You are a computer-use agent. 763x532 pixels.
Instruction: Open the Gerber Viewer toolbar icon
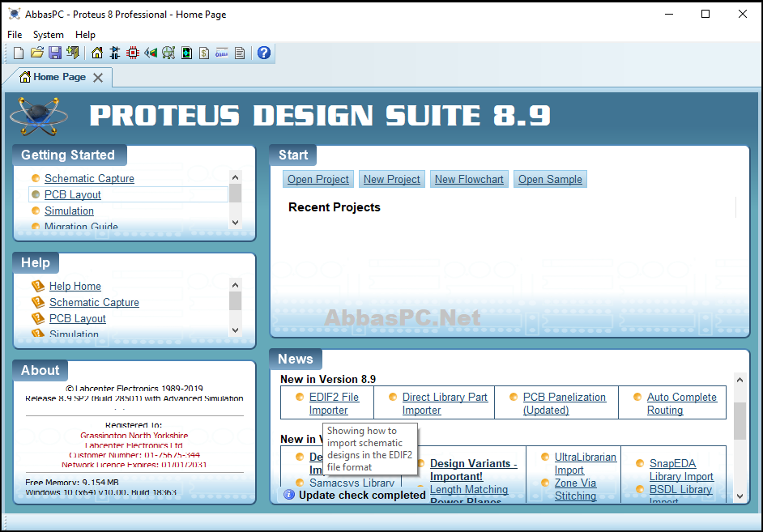[186, 53]
